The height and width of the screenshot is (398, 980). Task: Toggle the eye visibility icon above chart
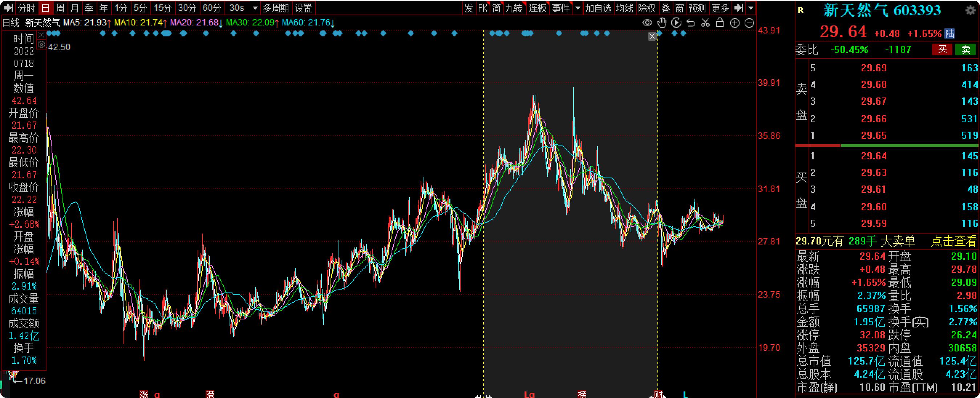coord(647,23)
